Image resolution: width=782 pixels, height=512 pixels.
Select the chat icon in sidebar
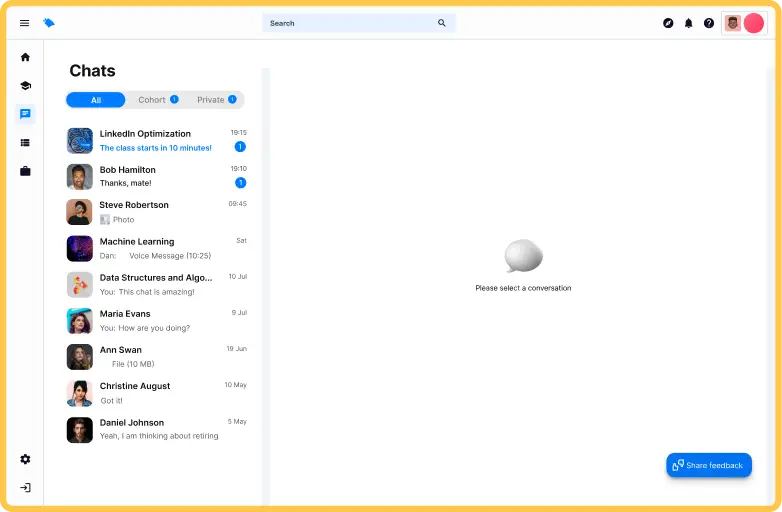tap(25, 114)
